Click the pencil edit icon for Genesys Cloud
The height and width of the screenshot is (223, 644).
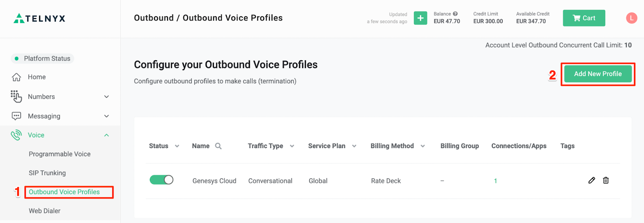coord(591,180)
